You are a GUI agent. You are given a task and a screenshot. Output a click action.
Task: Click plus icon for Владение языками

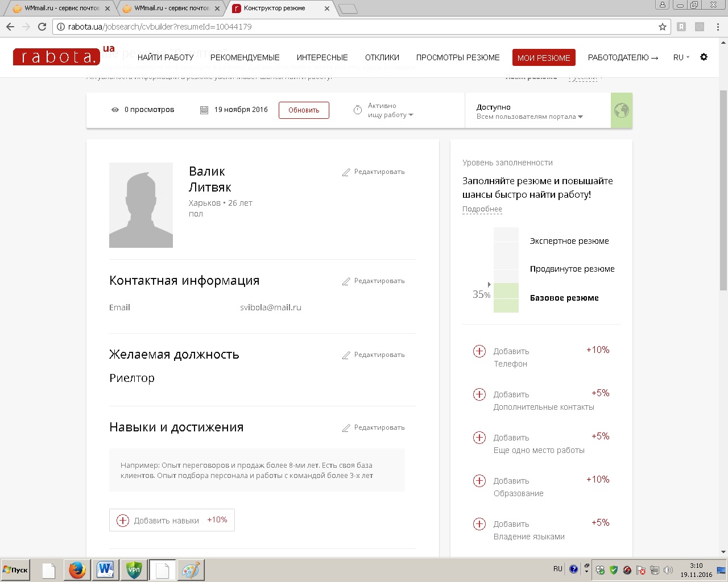point(479,524)
